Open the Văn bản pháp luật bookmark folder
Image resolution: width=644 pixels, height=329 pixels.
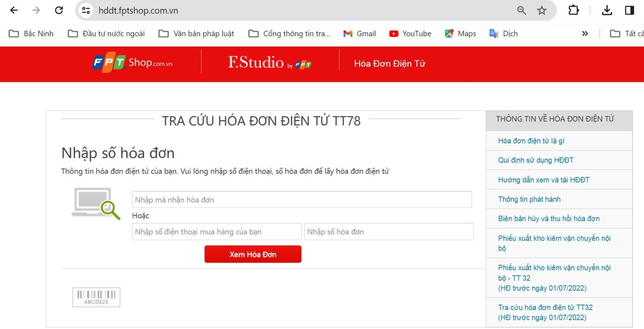(x=196, y=33)
